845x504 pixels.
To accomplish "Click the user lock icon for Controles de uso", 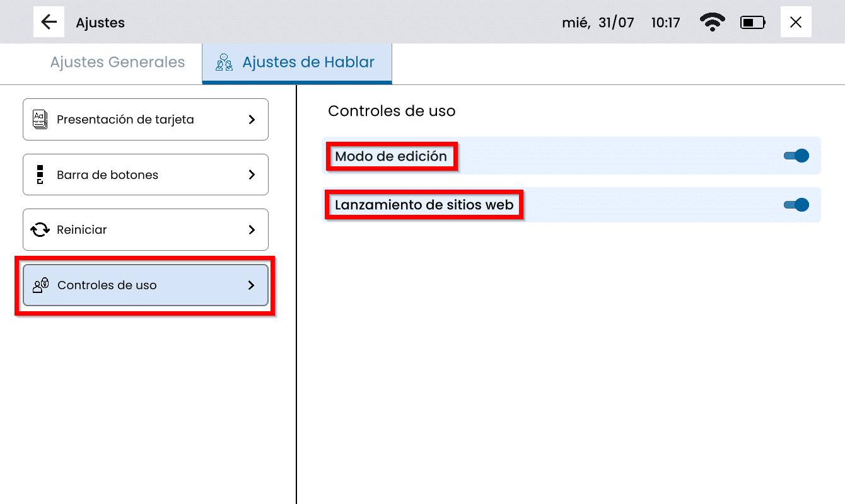I will click(40, 285).
